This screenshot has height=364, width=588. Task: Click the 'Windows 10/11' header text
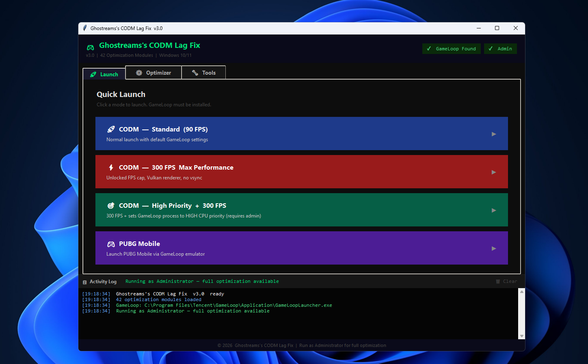pos(175,56)
